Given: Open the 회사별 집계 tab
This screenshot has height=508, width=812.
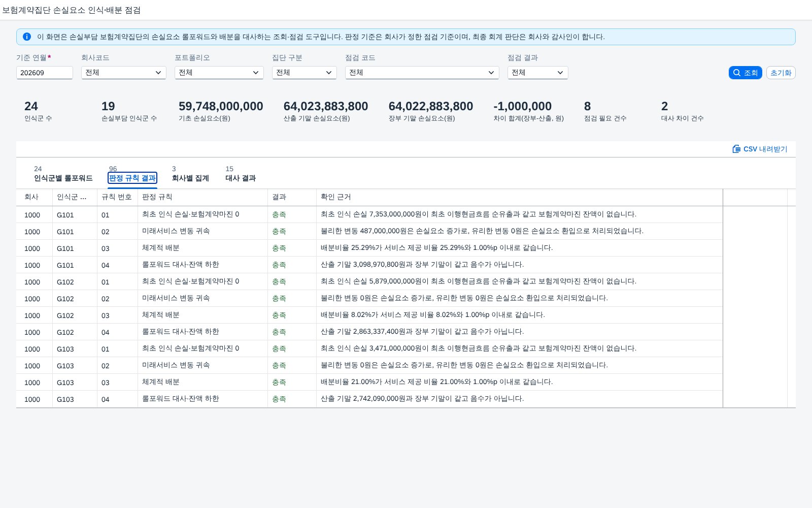Looking at the screenshot, I should [190, 174].
